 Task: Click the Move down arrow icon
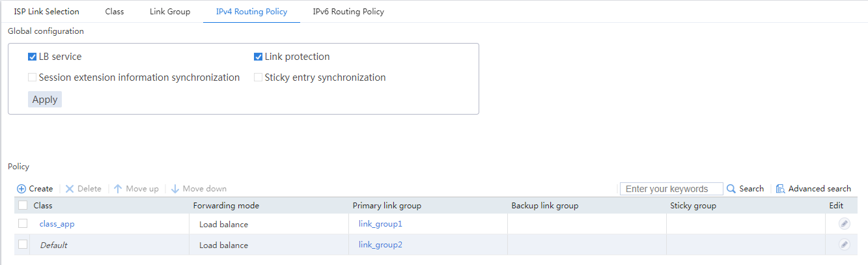pyautogui.click(x=175, y=189)
